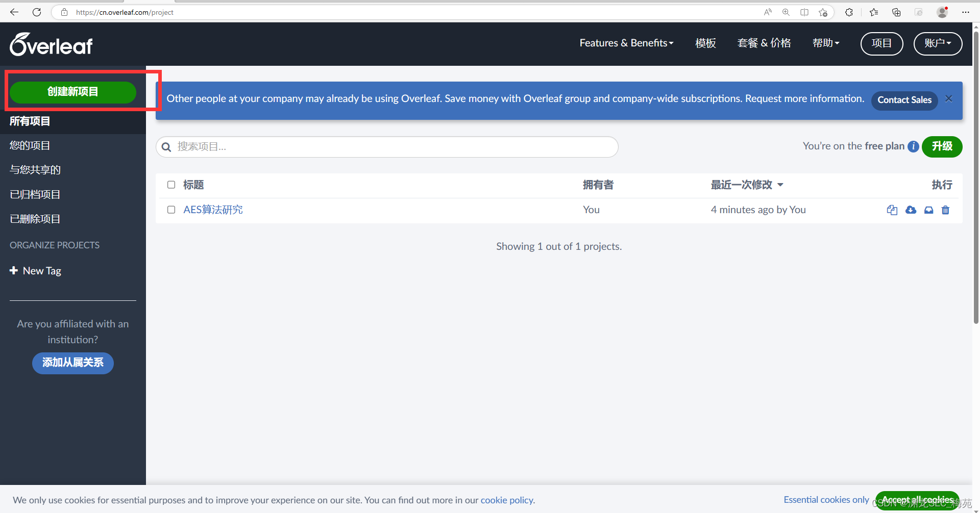Click the read aloud icon in address bar
This screenshot has height=513, width=980.
[768, 12]
